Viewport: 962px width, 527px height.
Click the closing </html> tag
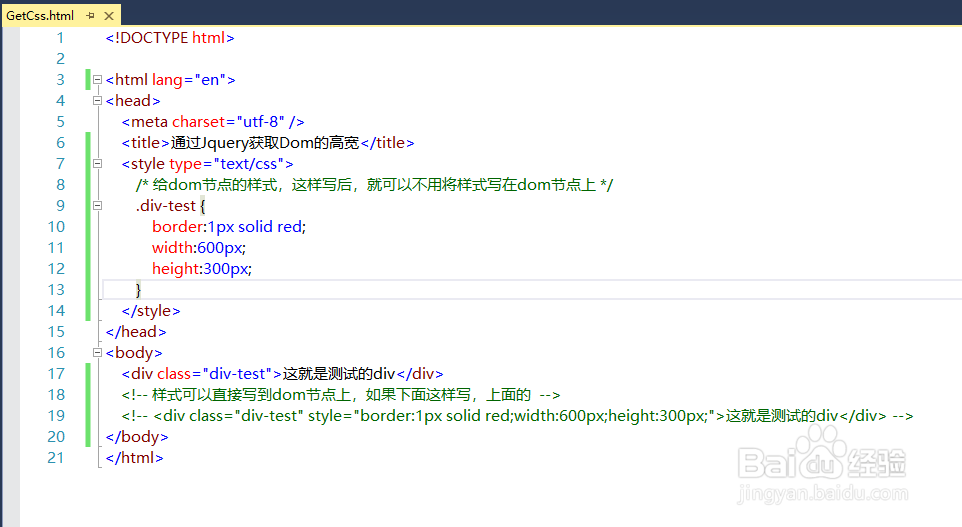pos(134,458)
